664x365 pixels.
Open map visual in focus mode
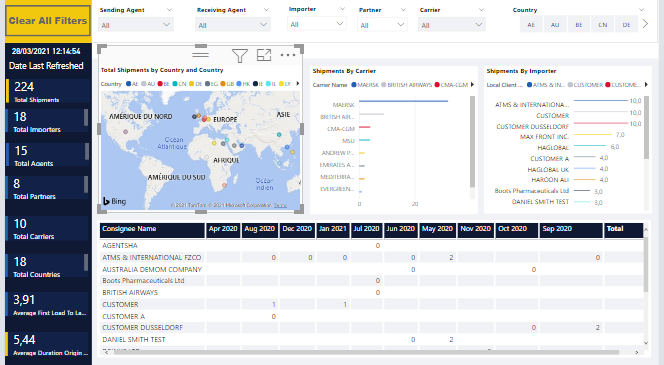pyautogui.click(x=264, y=55)
